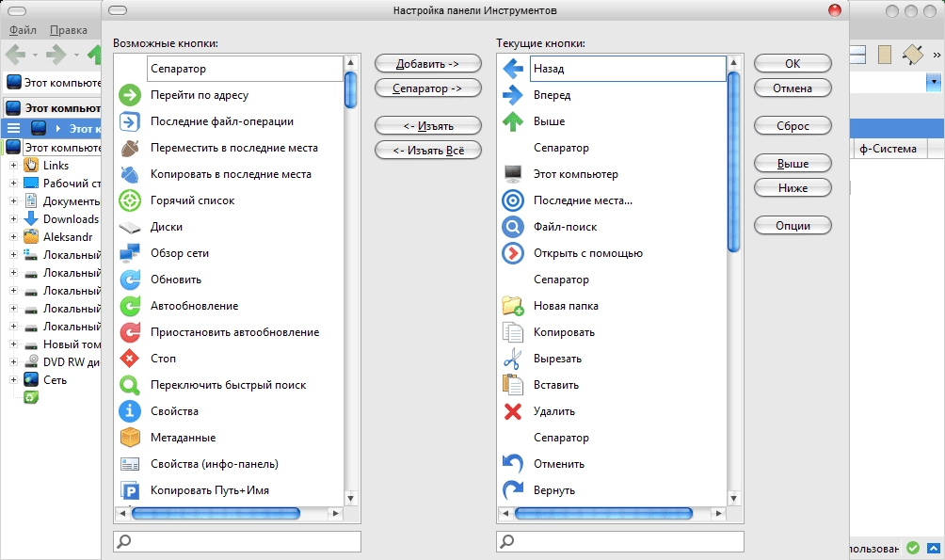Open the address dropdown arrow at right

934,82
